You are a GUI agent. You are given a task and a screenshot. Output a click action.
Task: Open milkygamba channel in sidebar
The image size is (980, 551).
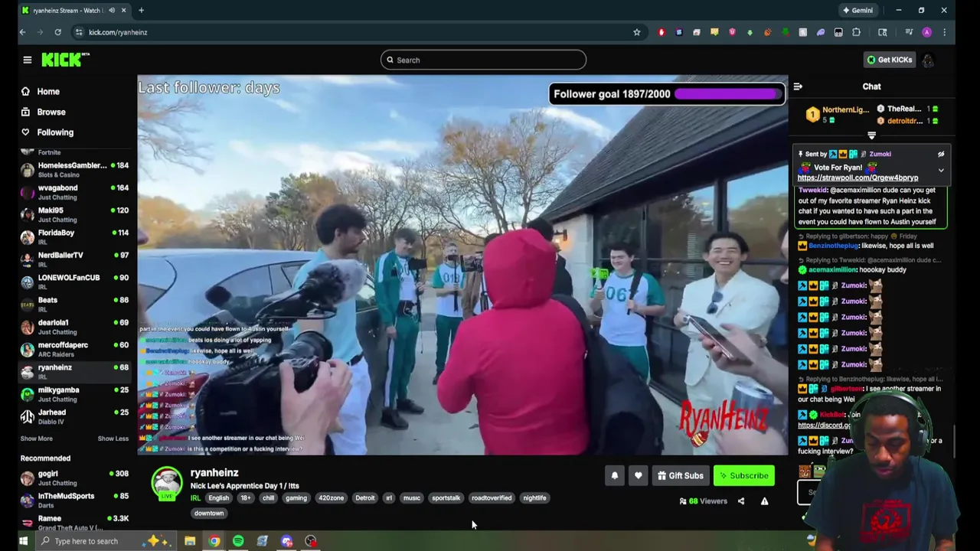coord(74,394)
